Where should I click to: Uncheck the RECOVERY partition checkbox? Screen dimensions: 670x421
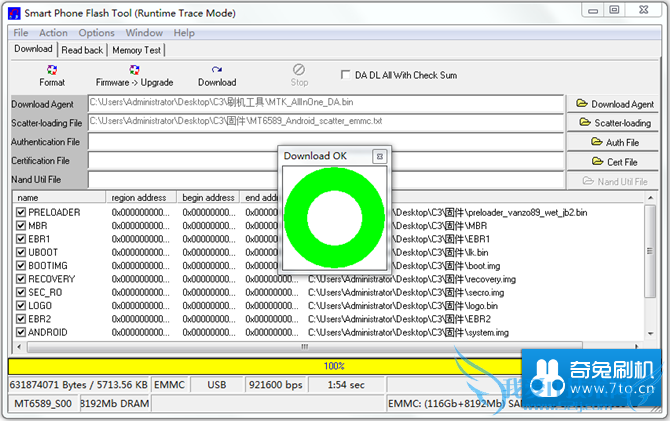(21, 279)
